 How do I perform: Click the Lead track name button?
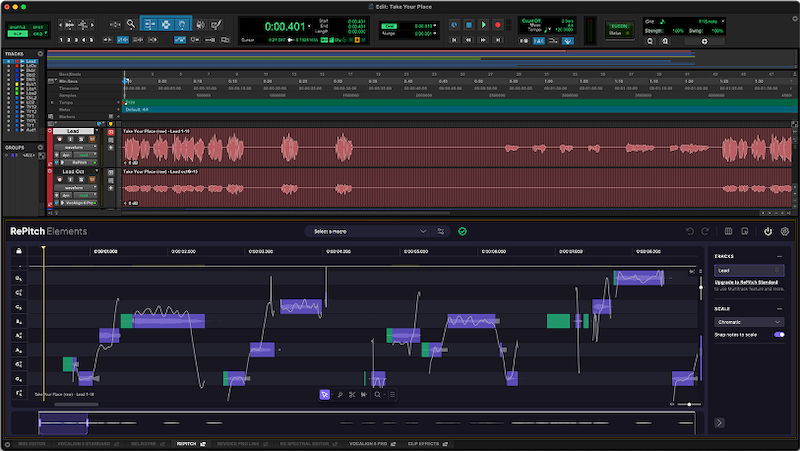[72, 131]
